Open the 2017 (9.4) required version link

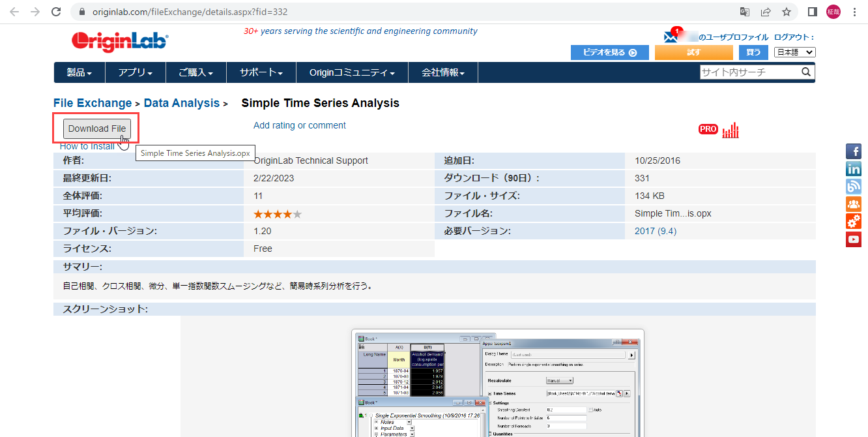(656, 231)
